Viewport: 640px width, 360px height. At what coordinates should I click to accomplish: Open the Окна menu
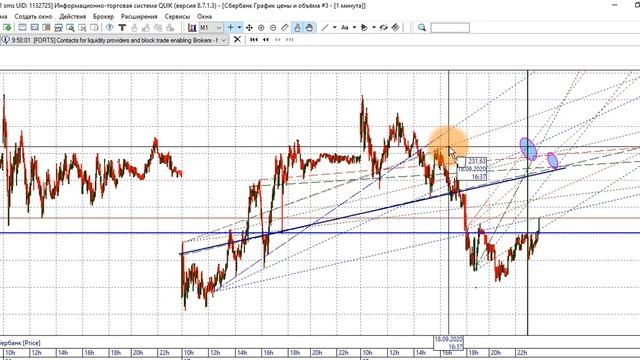(x=204, y=16)
